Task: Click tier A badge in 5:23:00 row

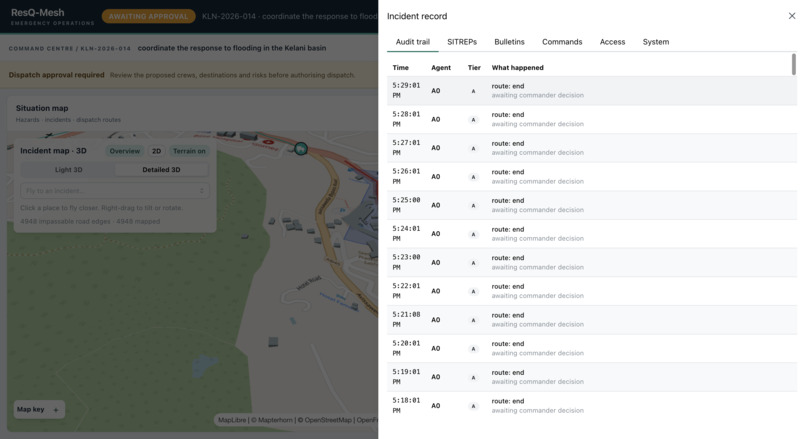Action: click(x=473, y=263)
